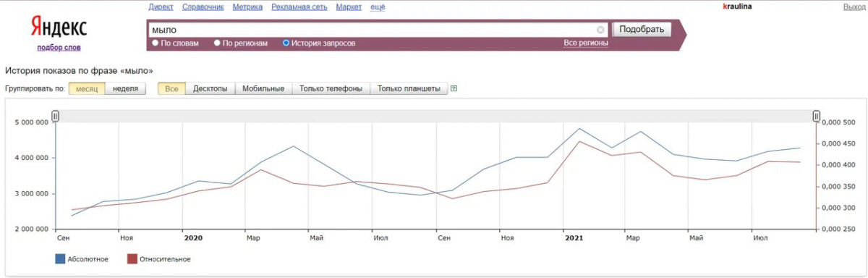This screenshot has height=278, width=868.
Task: Switch to the Только телефоны tab
Action: tap(331, 89)
